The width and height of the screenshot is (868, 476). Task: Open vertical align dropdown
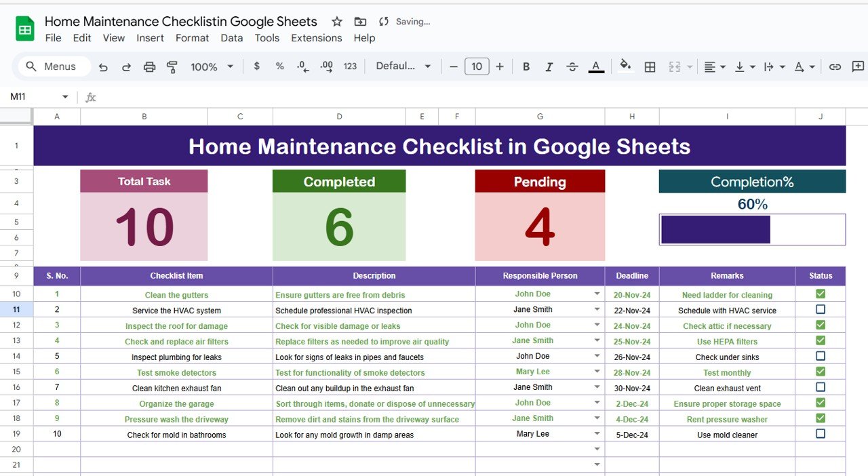tap(745, 66)
